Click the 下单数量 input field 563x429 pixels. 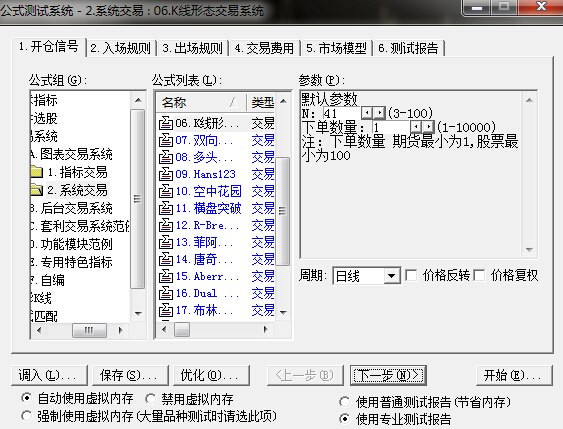[391, 127]
